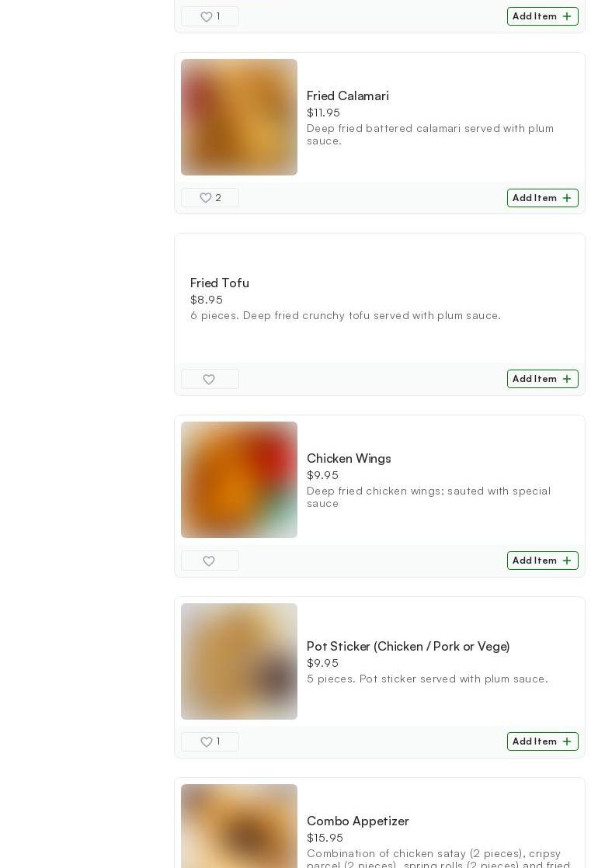Add Pot Sticker to the order
This screenshot has height=868, width=598.
click(543, 741)
